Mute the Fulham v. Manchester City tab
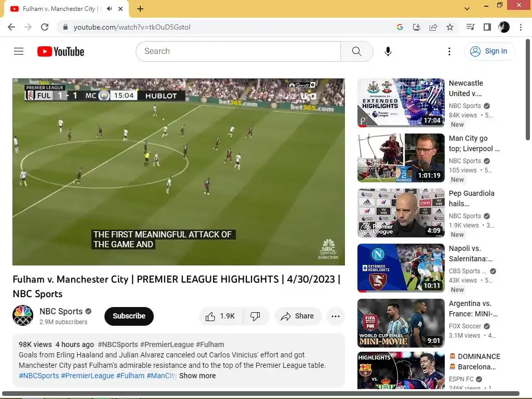This screenshot has width=532, height=399. point(109,9)
